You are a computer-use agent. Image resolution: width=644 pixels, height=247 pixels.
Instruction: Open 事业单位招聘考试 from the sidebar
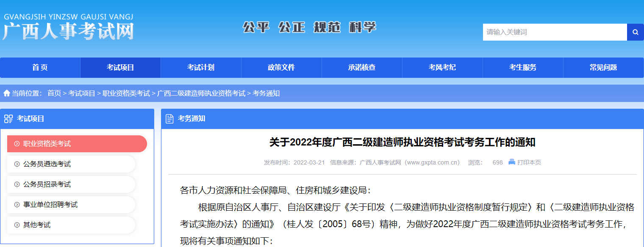(x=51, y=205)
